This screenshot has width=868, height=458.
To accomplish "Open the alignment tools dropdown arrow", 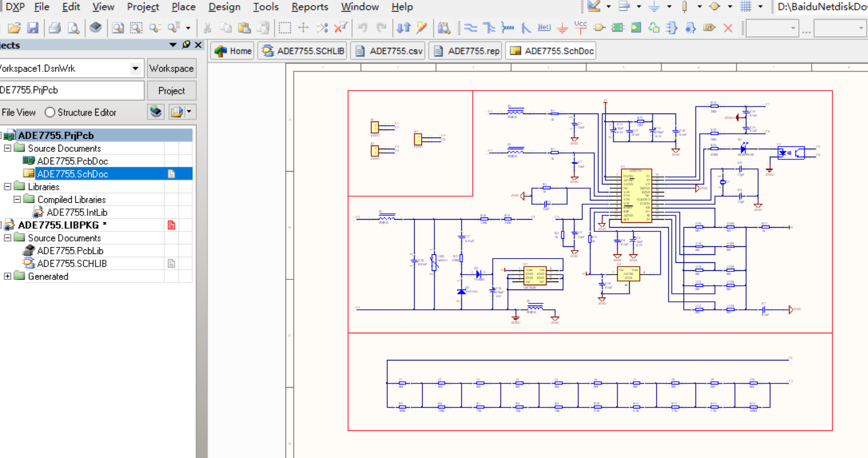I will coord(639,7).
